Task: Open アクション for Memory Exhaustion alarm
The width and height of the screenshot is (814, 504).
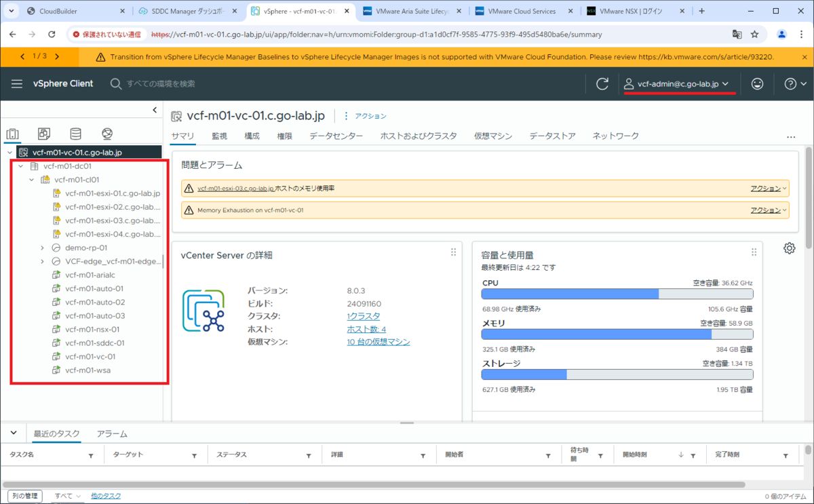Action: click(x=768, y=210)
